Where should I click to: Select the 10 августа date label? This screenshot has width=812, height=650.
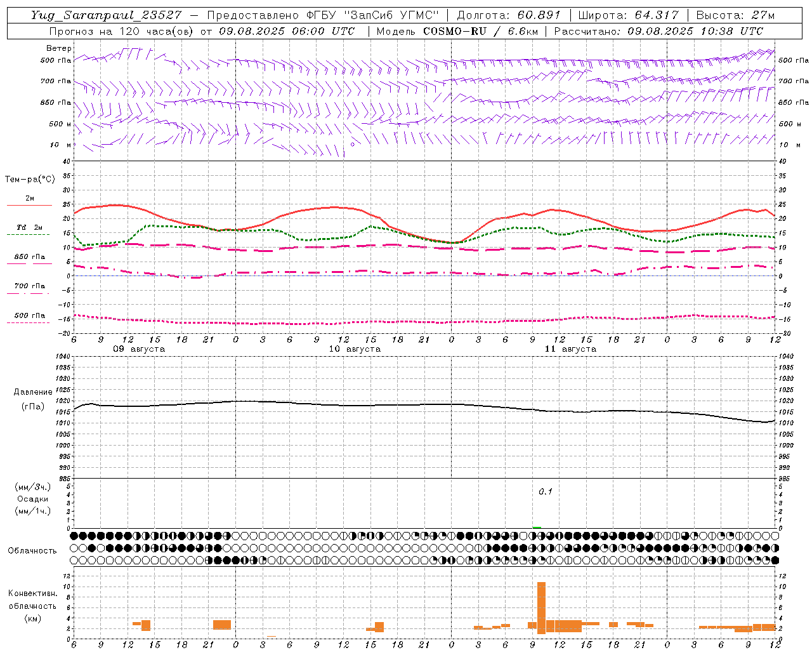tap(355, 349)
